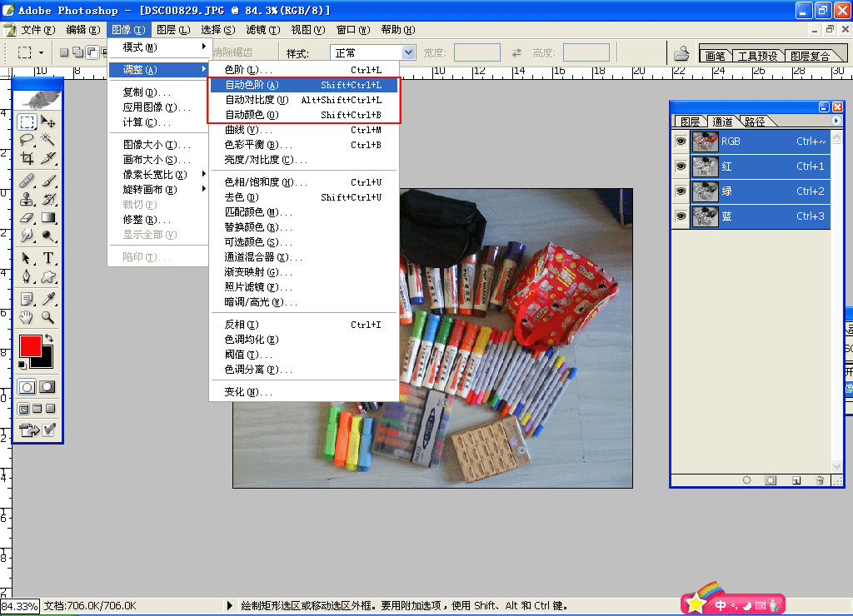Choose the Clone Stamp tool
Viewport: 853px width, 616px height.
click(27, 199)
